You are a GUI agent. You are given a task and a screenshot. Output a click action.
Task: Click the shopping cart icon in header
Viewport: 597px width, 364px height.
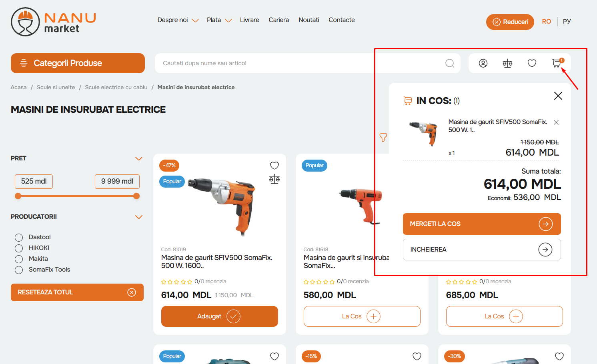coord(557,63)
